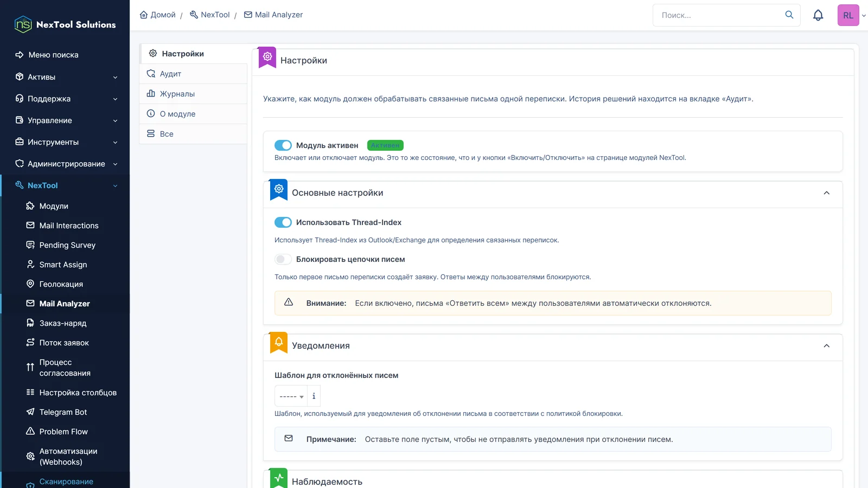Click the orange bell Уведомления section icon

[279, 342]
